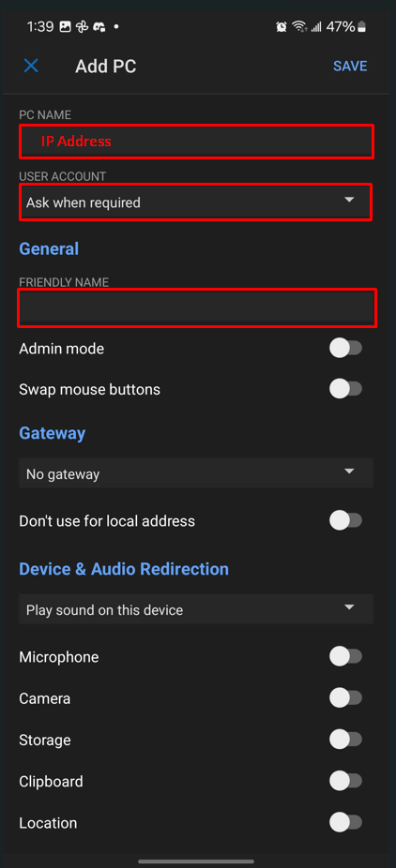This screenshot has height=868, width=396.
Task: Enable Microphone redirection
Action: tap(345, 657)
